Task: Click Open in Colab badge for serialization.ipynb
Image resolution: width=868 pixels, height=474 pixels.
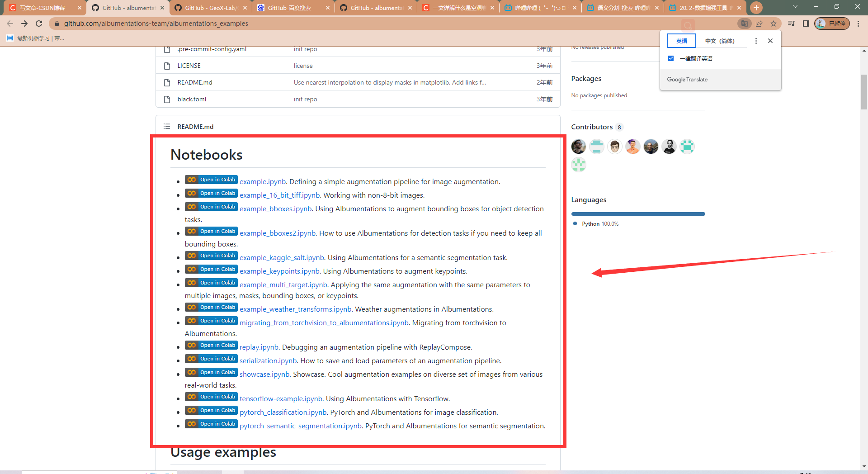Action: click(211, 359)
